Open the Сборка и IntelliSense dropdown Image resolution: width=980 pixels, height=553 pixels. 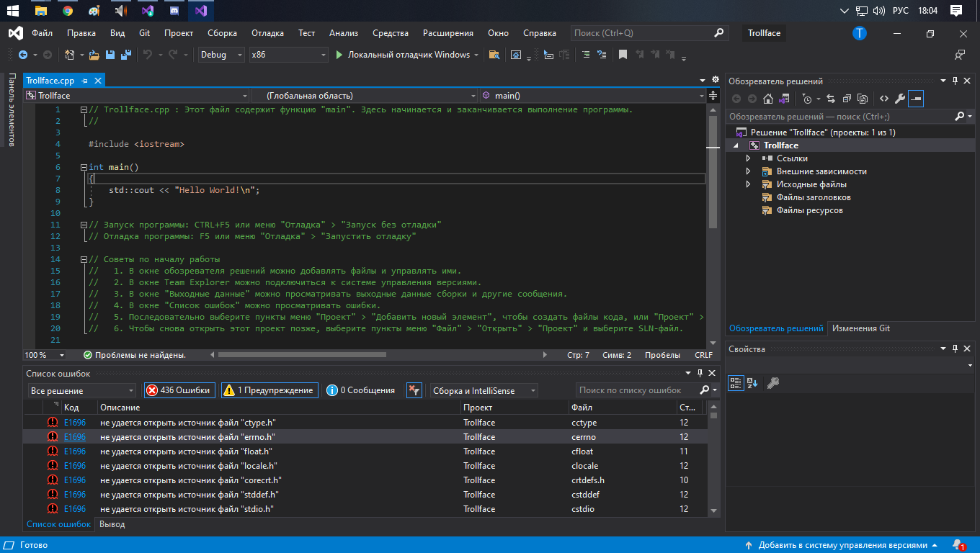tap(484, 390)
